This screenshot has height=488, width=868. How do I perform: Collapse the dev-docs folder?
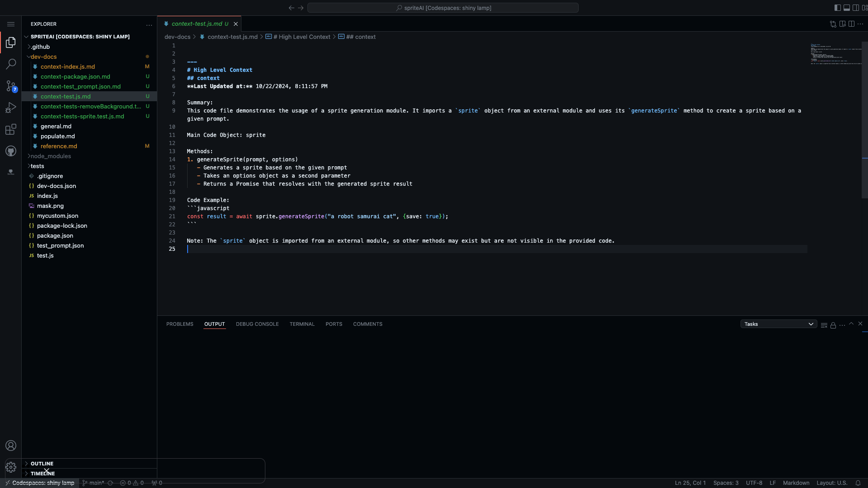(43, 56)
